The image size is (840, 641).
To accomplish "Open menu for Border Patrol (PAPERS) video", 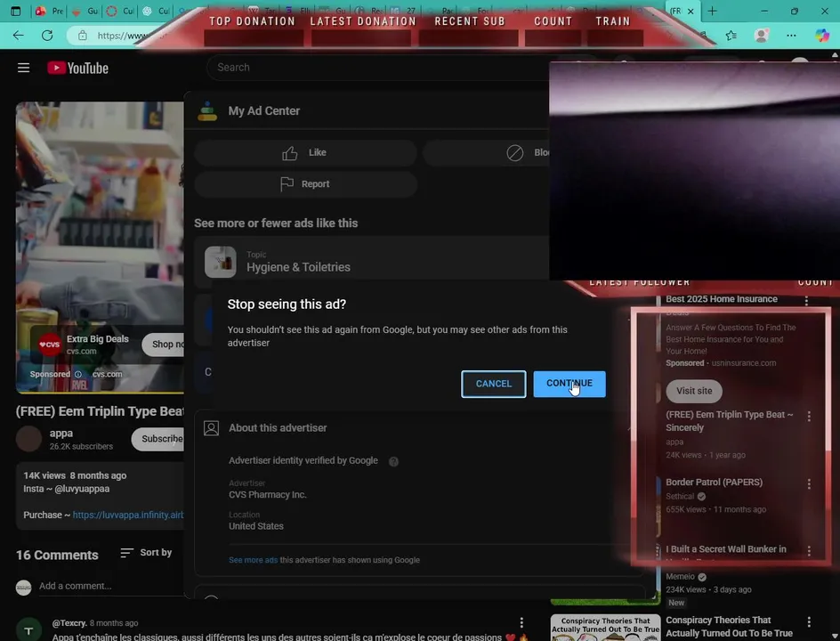I will tap(809, 484).
